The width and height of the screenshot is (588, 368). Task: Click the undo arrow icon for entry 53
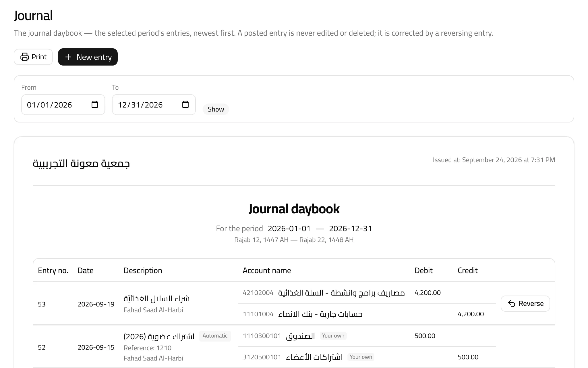512,304
